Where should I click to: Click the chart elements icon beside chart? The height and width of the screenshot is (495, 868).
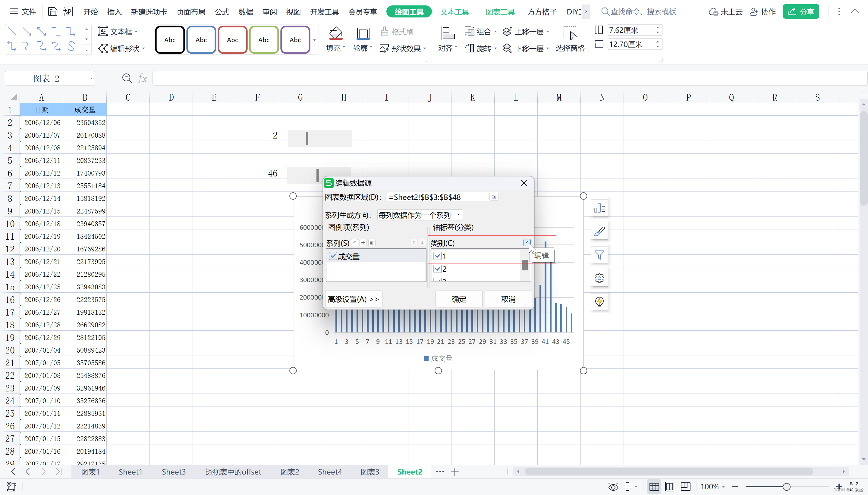pos(599,208)
